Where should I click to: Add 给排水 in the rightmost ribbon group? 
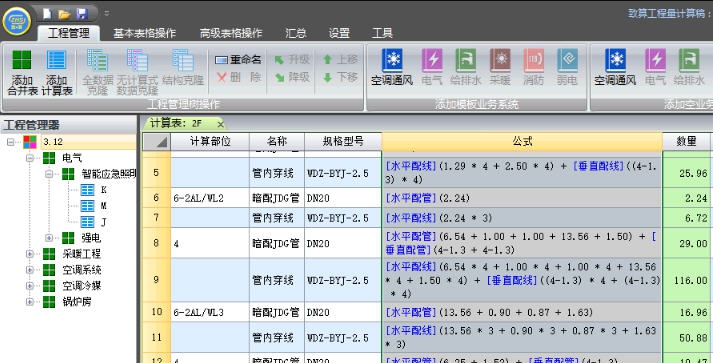pyautogui.click(x=689, y=67)
